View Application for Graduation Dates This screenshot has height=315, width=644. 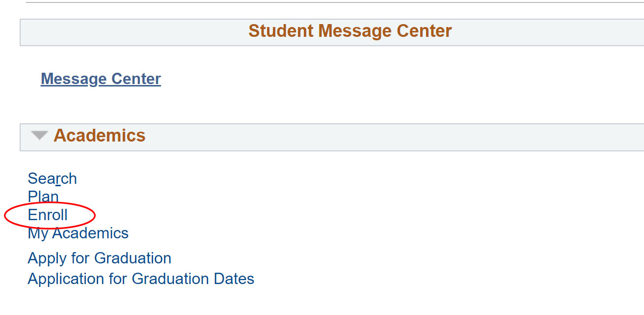click(141, 279)
